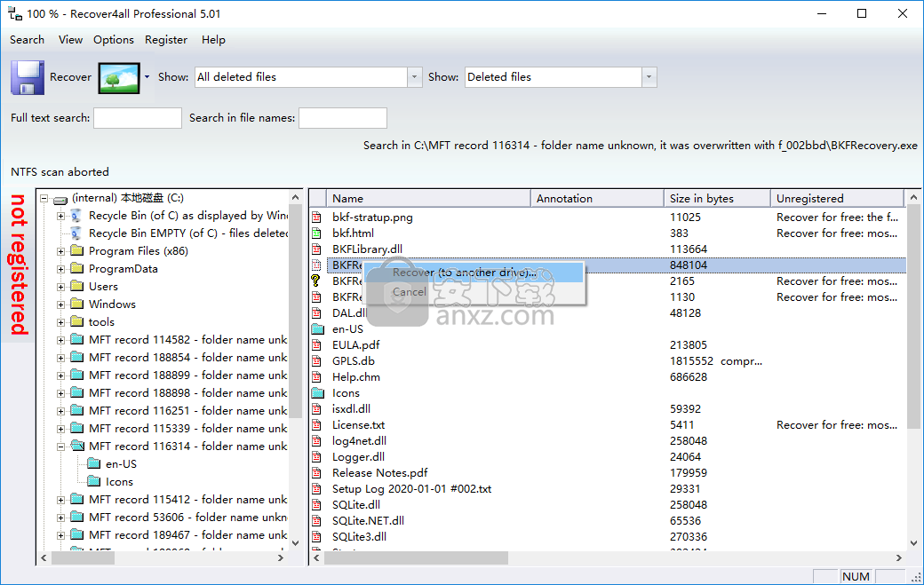Select Setup Log 2020-01-01 #002.txt
Image resolution: width=924 pixels, height=585 pixels.
point(411,488)
